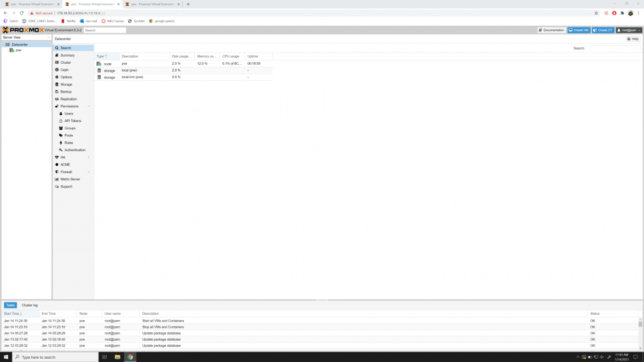This screenshot has width=644, height=362.
Task: Click the pve node icon in tree
Action: click(12, 50)
